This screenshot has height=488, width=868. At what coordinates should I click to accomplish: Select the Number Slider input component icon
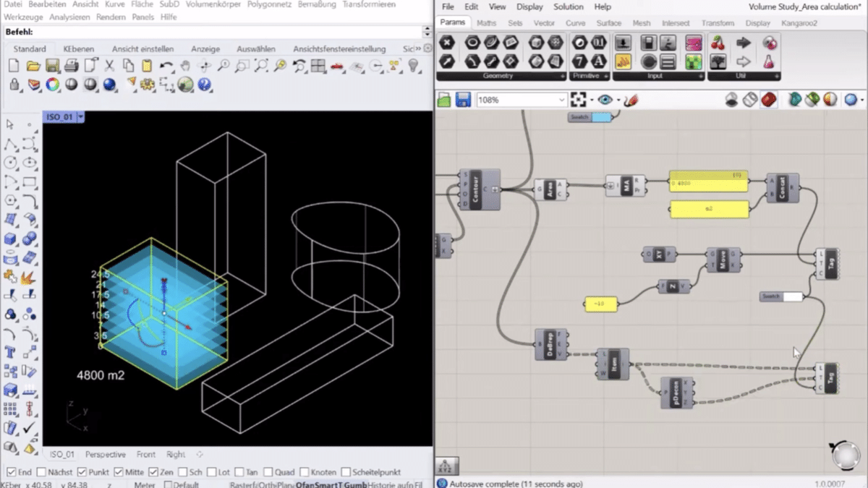coord(623,43)
